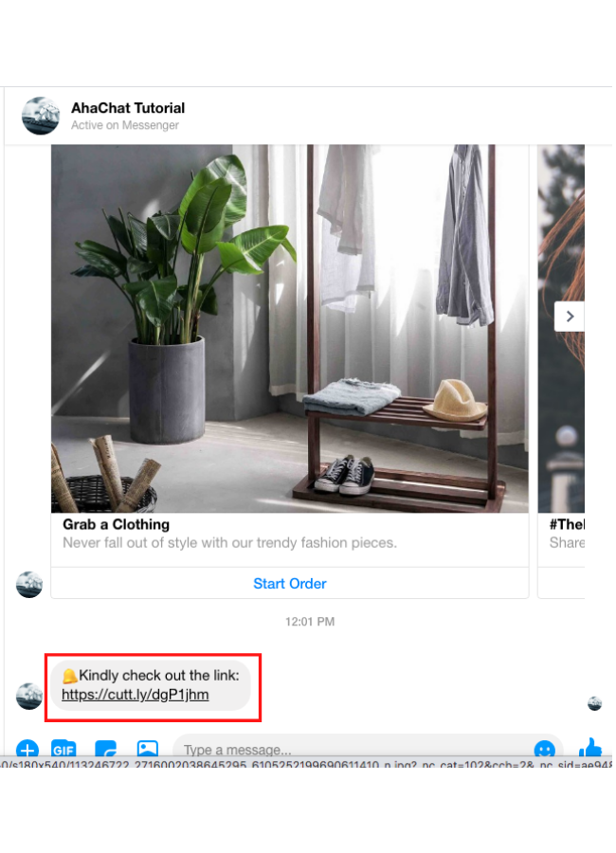Choose a GIF from the GIF icon
This screenshot has height=853, width=616.
click(63, 749)
